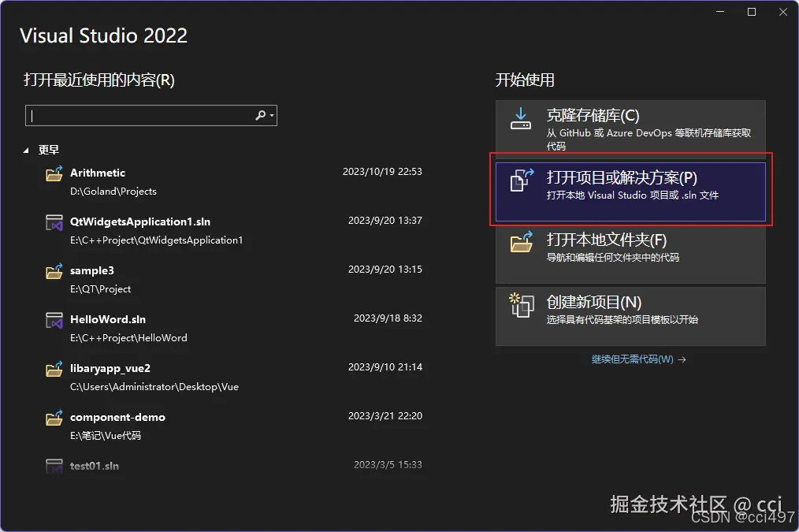
Task: Click the 开始使用 heading
Action: click(x=525, y=80)
